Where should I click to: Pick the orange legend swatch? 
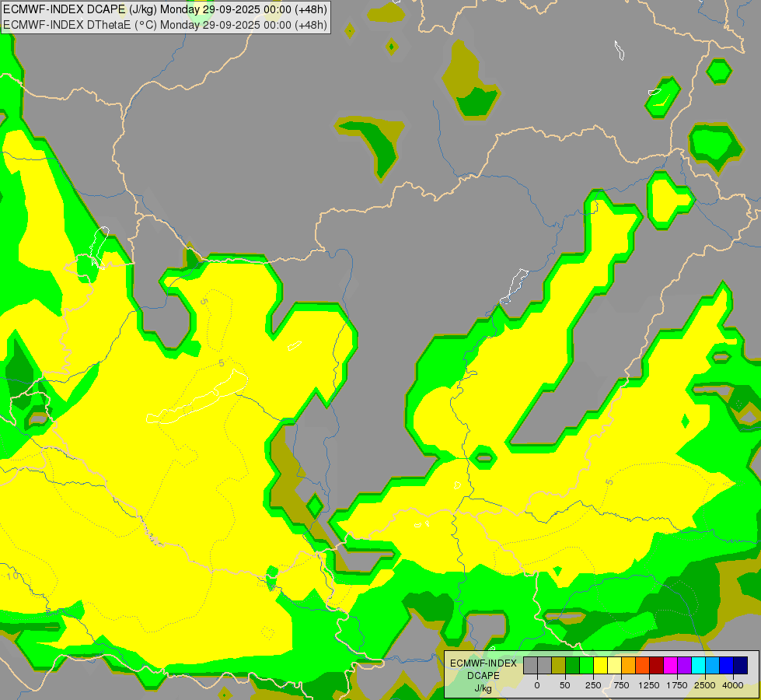coord(629,665)
